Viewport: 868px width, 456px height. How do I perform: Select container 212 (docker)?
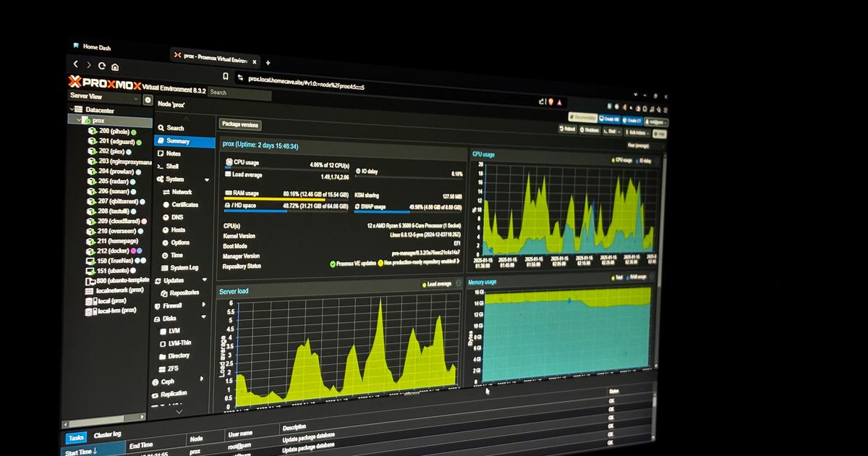(x=115, y=250)
